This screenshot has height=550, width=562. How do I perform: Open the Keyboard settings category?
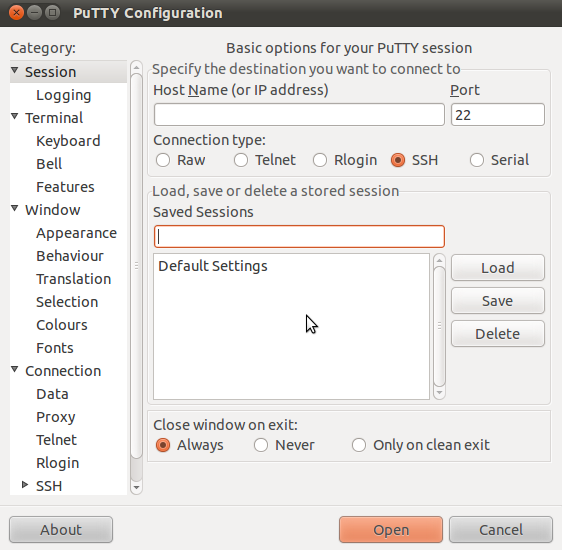click(68, 141)
